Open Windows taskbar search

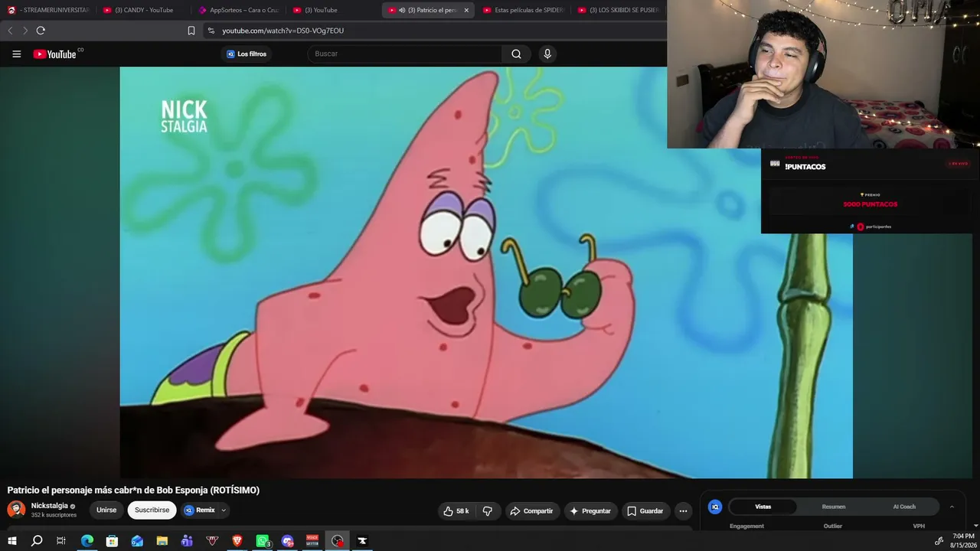click(37, 541)
